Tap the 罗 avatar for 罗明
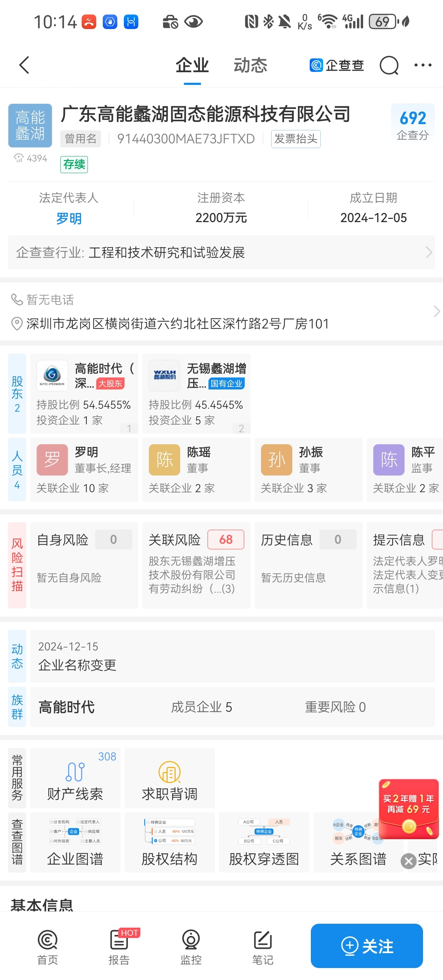The width and height of the screenshot is (443, 980). [x=52, y=460]
